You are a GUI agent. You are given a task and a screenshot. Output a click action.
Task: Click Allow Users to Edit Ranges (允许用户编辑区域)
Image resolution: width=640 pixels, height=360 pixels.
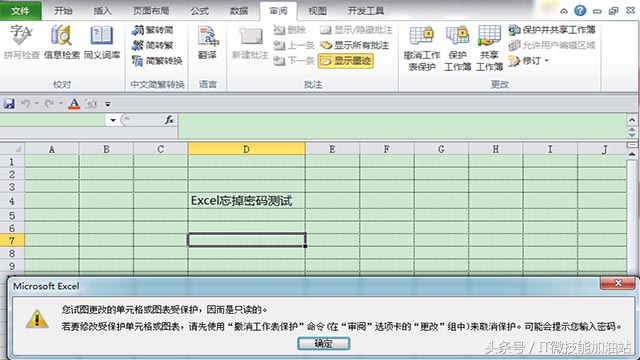(x=552, y=45)
